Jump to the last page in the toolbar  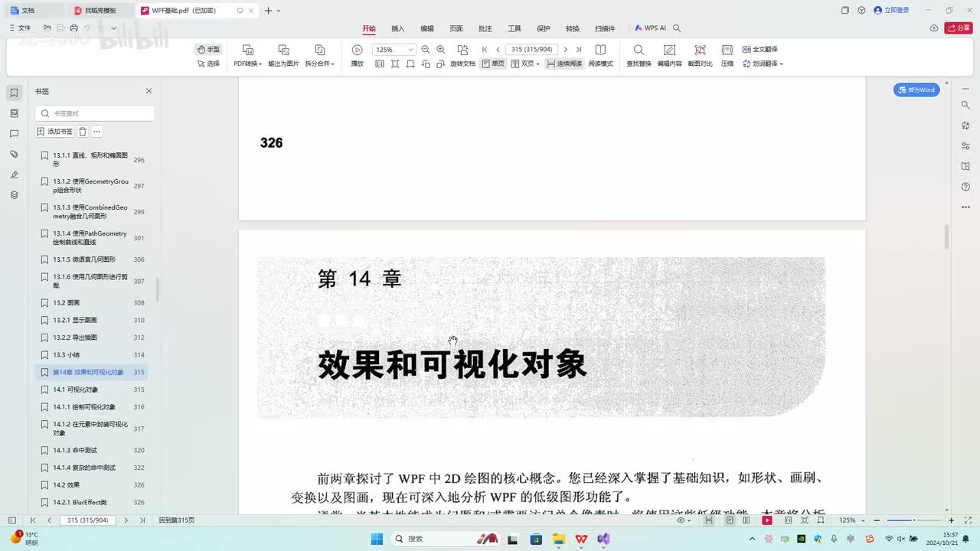point(579,49)
